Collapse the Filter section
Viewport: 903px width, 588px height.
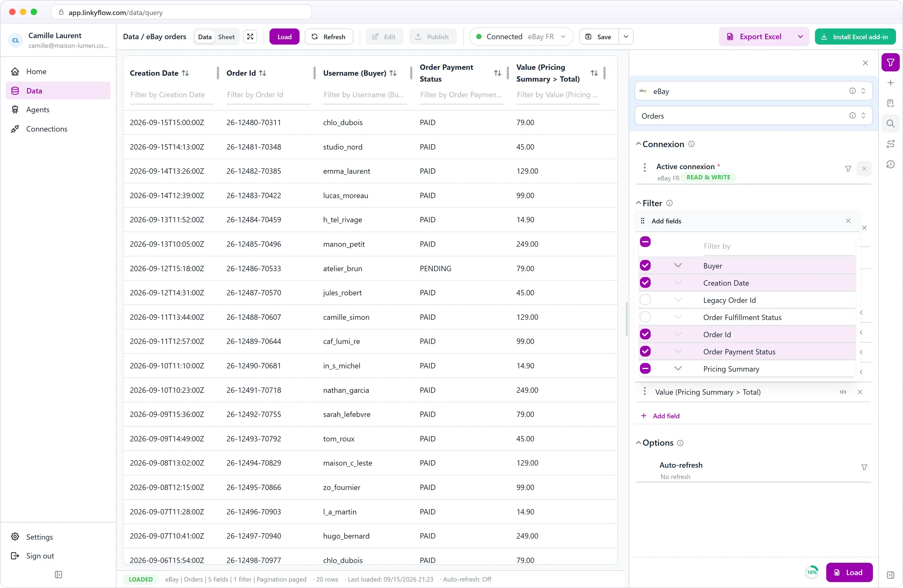639,203
